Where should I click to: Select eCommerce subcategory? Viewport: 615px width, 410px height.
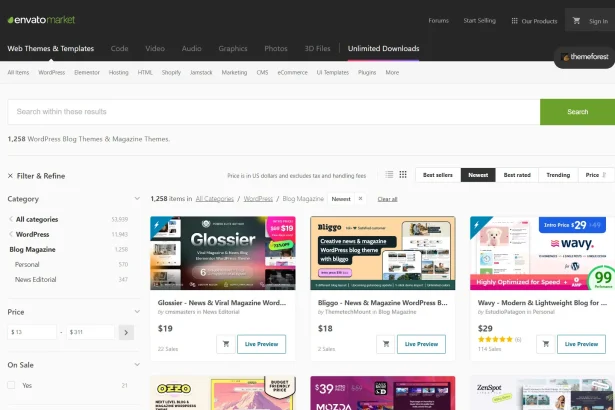tap(292, 73)
